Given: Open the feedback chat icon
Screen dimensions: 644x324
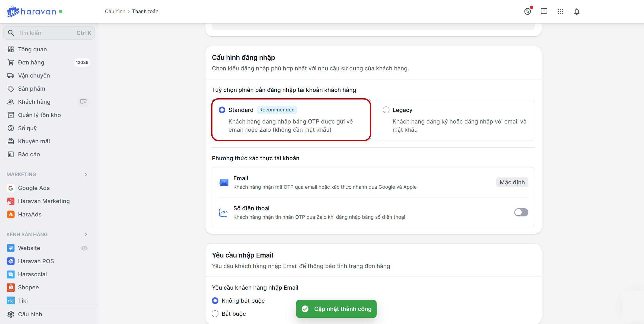Looking at the screenshot, I should click(544, 12).
